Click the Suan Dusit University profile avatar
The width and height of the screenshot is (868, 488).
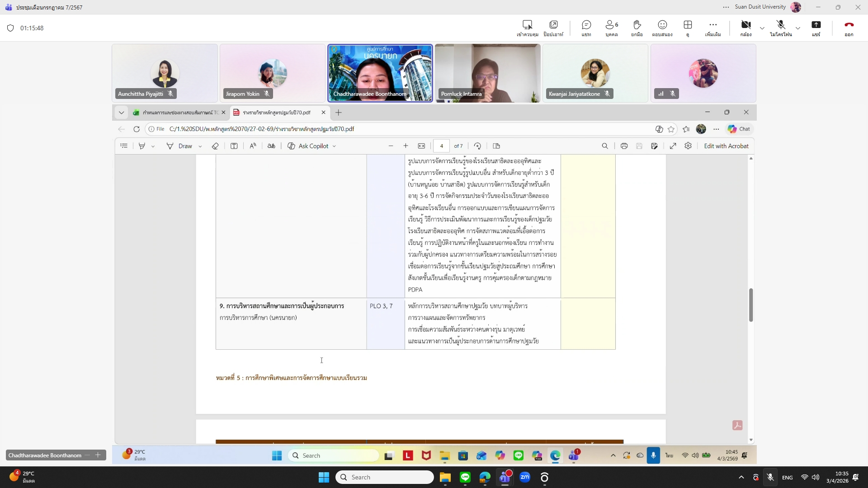pyautogui.click(x=796, y=7)
